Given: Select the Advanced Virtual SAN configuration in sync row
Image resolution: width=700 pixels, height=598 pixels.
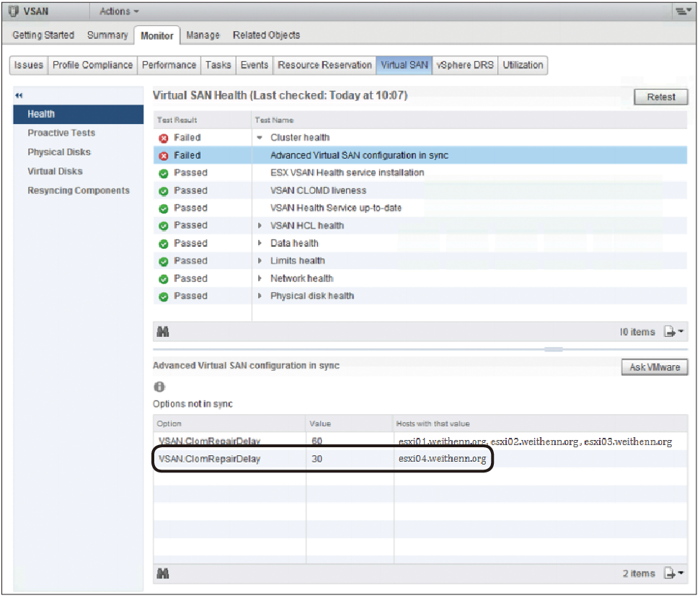Looking at the screenshot, I should tap(420, 155).
